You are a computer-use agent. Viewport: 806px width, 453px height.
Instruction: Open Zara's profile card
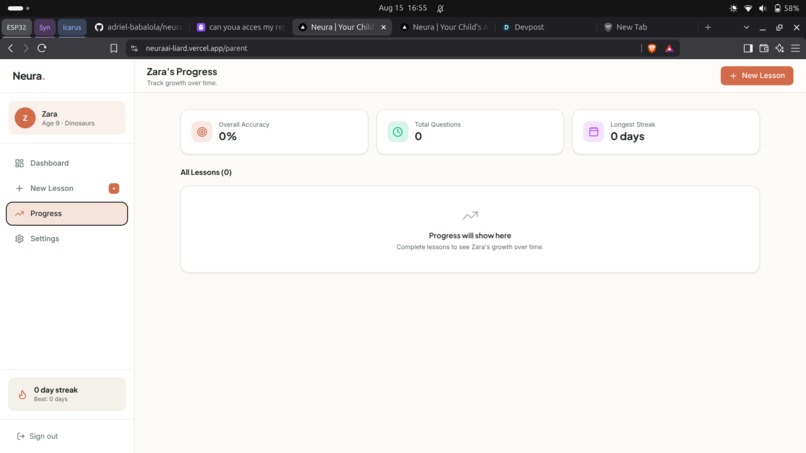pos(67,118)
